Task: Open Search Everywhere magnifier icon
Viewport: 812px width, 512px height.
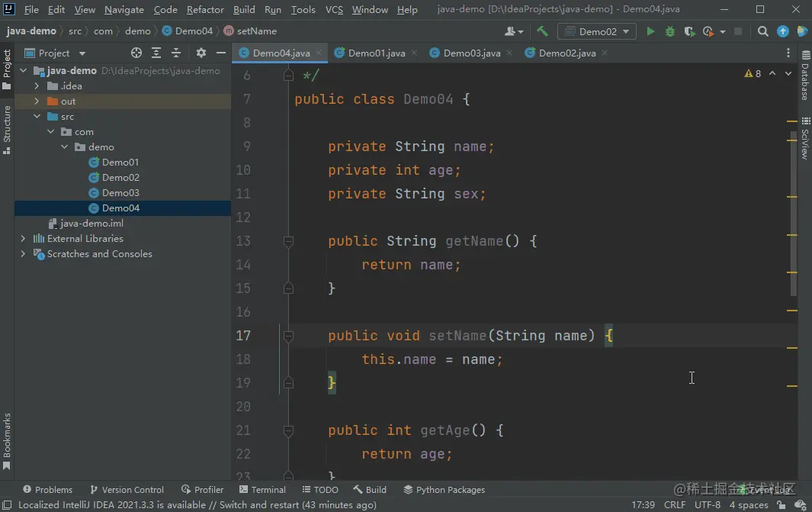Action: pyautogui.click(x=762, y=31)
